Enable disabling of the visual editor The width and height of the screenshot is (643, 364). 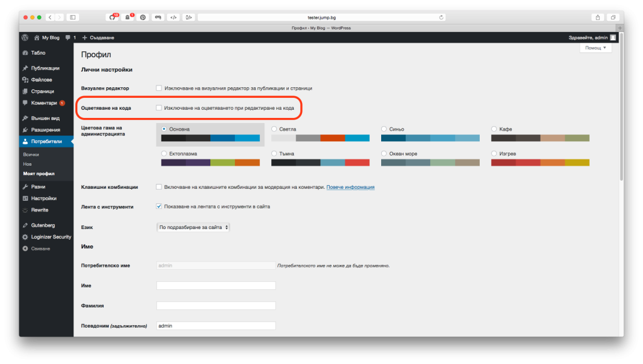159,88
